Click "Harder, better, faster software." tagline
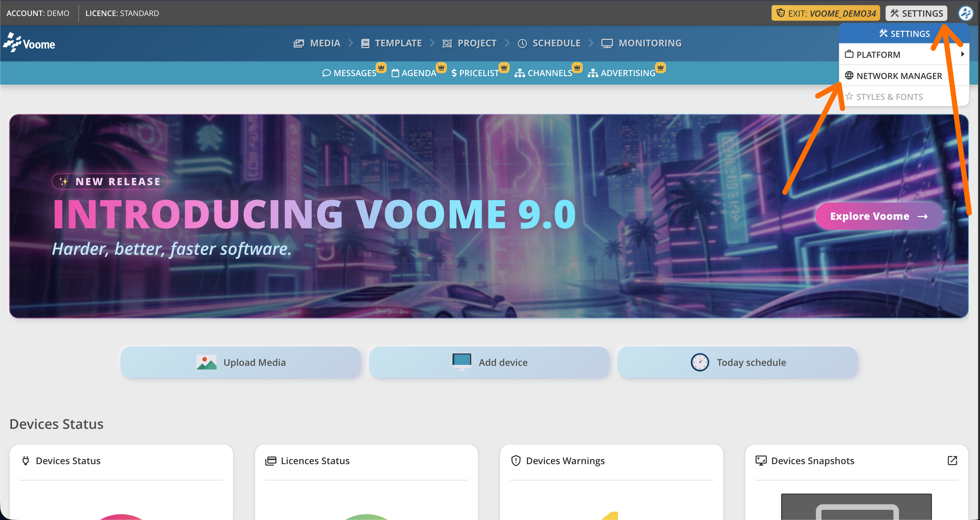The height and width of the screenshot is (520, 980). tap(171, 249)
